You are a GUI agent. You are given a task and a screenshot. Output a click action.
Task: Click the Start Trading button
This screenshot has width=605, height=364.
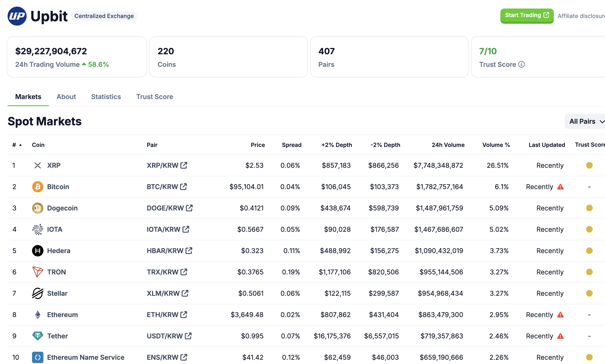pos(527,15)
